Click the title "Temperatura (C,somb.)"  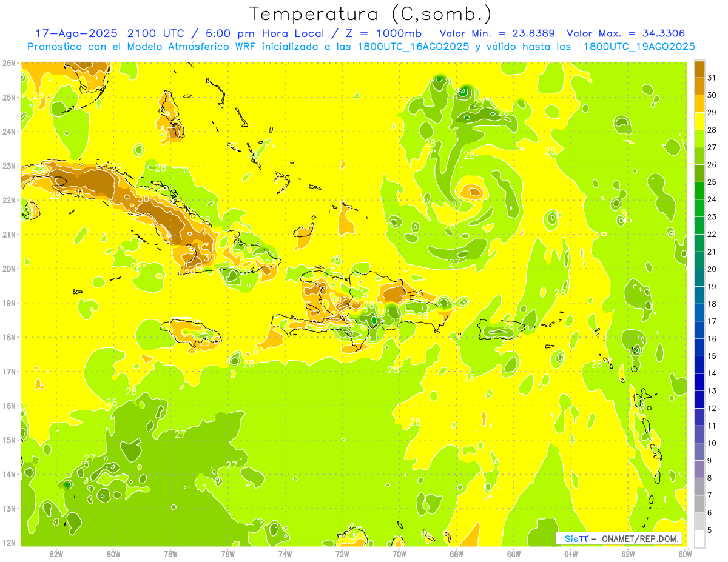click(371, 14)
